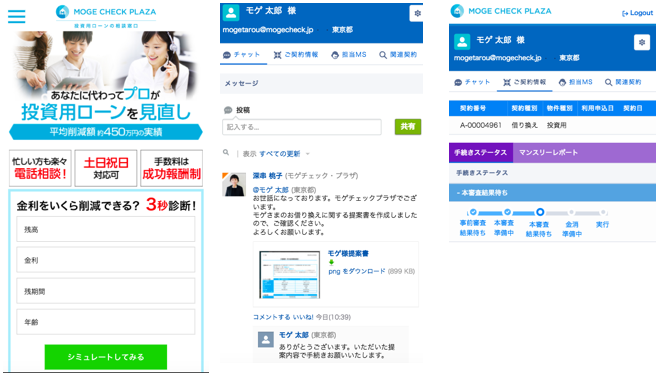Click contract number A-00004961 row

click(x=552, y=125)
